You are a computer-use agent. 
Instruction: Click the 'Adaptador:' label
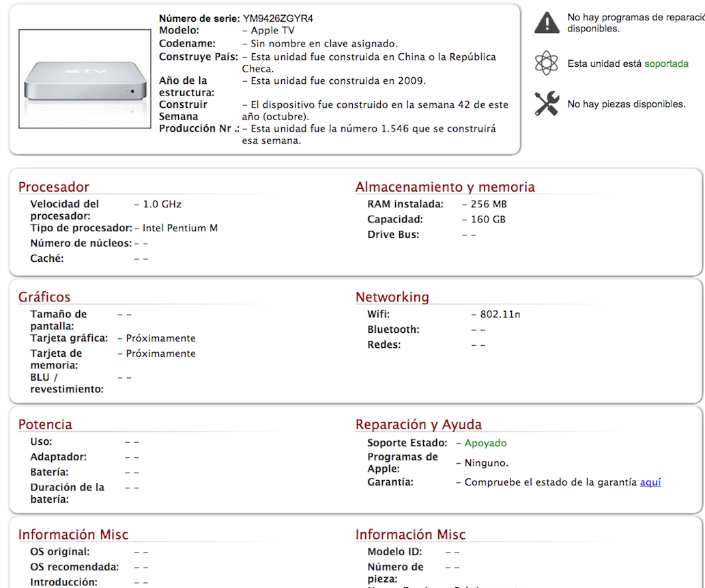coord(59,457)
